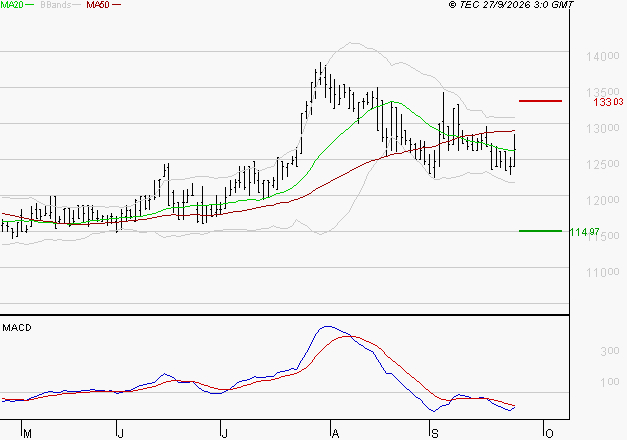Click the TEC copyright timestamp text
627x440 pixels.
[511, 5]
